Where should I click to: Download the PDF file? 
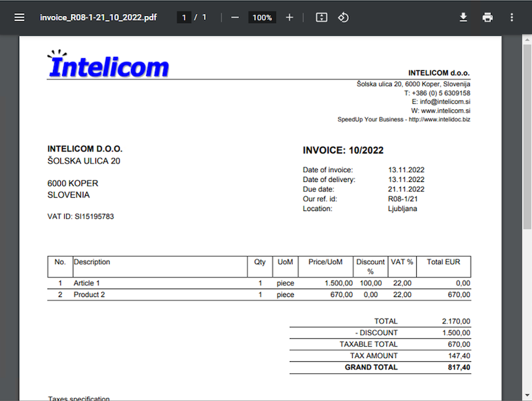463,17
